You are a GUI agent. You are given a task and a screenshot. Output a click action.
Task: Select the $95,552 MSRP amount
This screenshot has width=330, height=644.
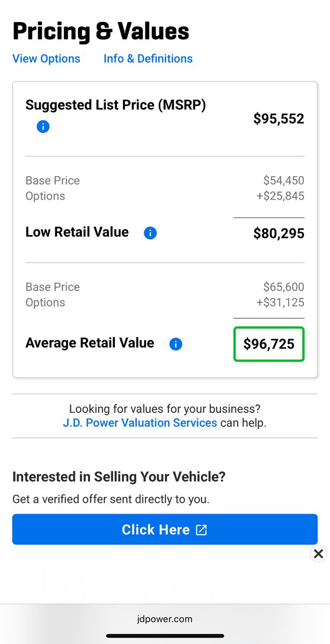coord(278,119)
